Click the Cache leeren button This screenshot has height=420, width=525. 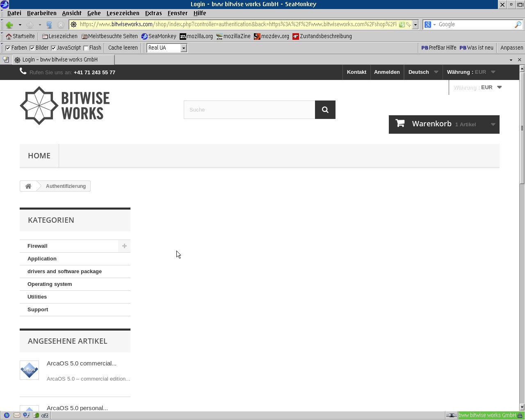pyautogui.click(x=123, y=48)
